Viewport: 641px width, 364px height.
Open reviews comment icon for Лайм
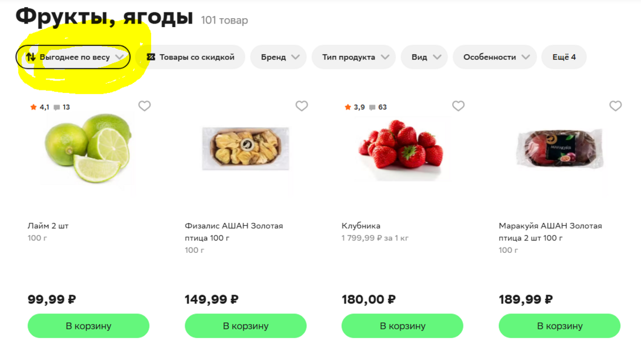click(x=56, y=108)
